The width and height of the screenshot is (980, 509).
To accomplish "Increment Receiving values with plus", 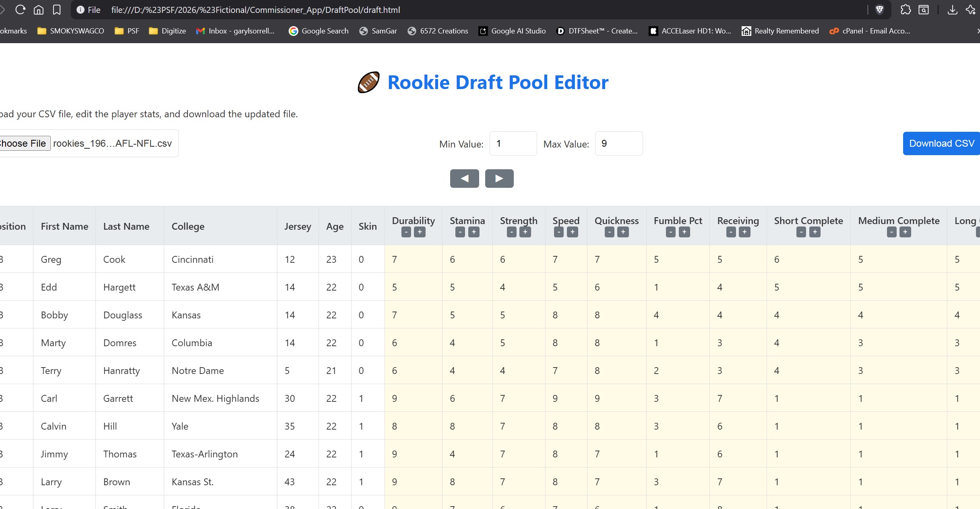I will point(744,232).
